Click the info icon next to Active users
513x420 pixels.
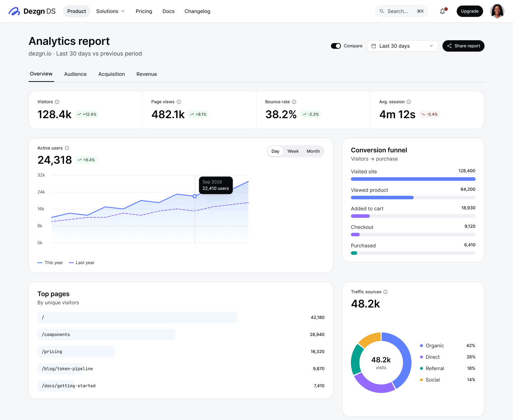click(x=67, y=148)
